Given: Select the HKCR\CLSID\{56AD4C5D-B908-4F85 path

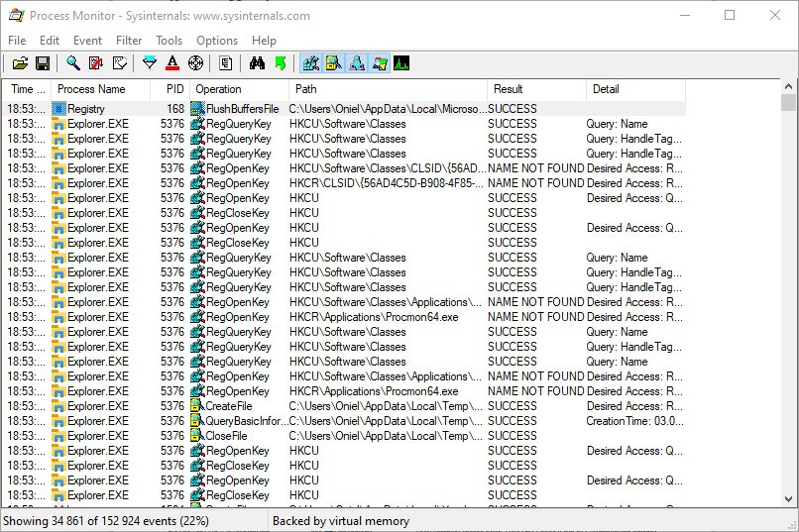Looking at the screenshot, I should [x=387, y=183].
